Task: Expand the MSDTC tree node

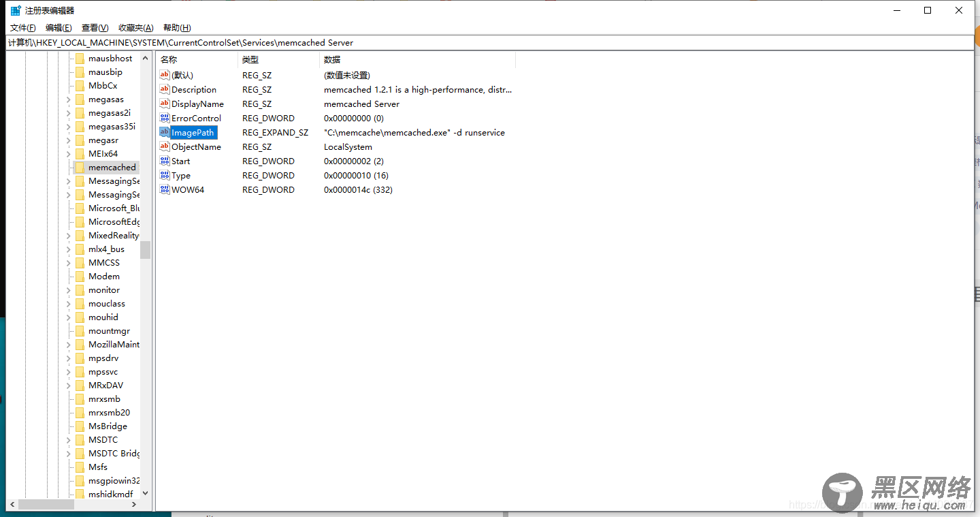Action: click(x=68, y=440)
